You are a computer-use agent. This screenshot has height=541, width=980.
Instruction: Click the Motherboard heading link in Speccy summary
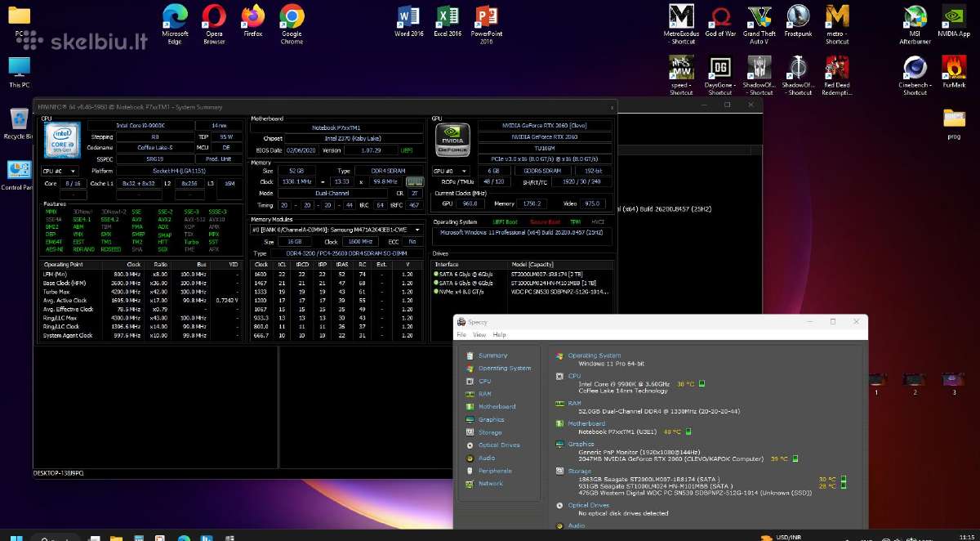coord(586,423)
